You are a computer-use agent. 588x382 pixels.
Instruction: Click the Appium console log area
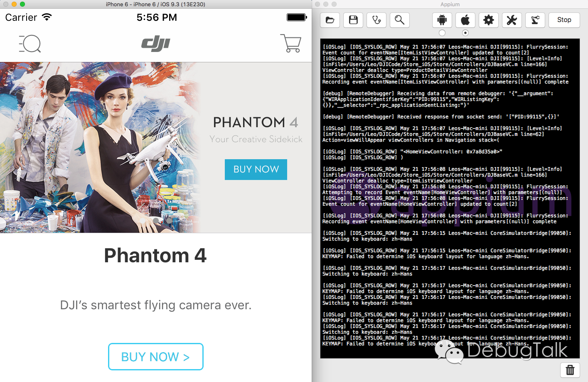(x=450, y=199)
